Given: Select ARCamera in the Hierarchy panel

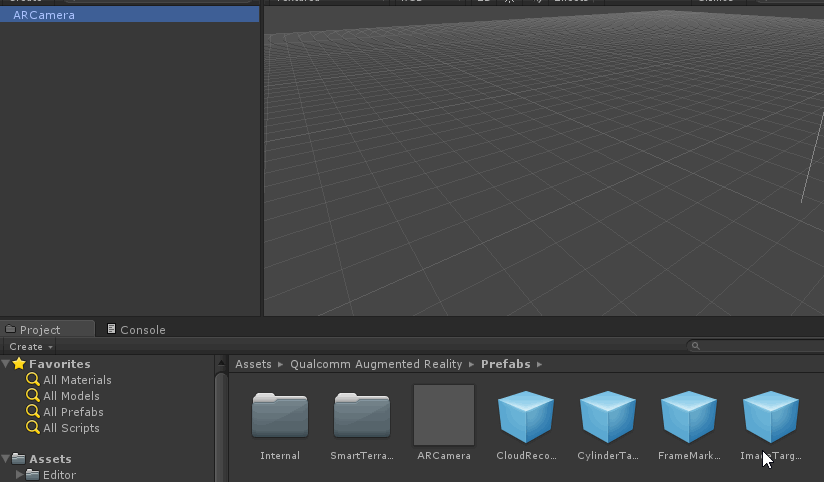Looking at the screenshot, I should 129,15.
